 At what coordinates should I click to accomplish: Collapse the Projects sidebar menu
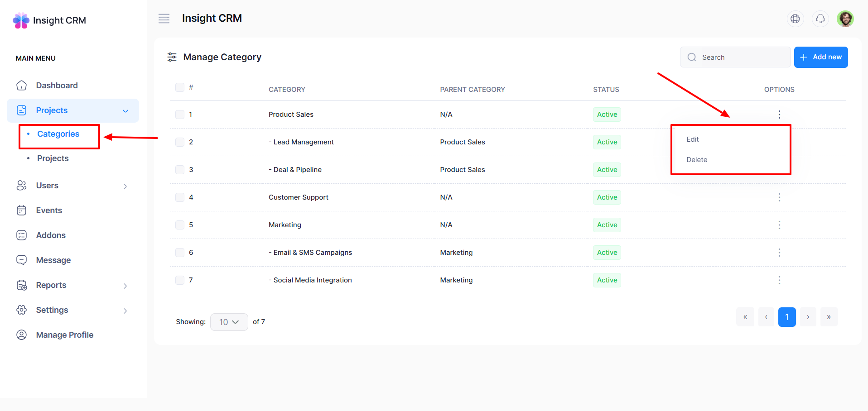(125, 111)
